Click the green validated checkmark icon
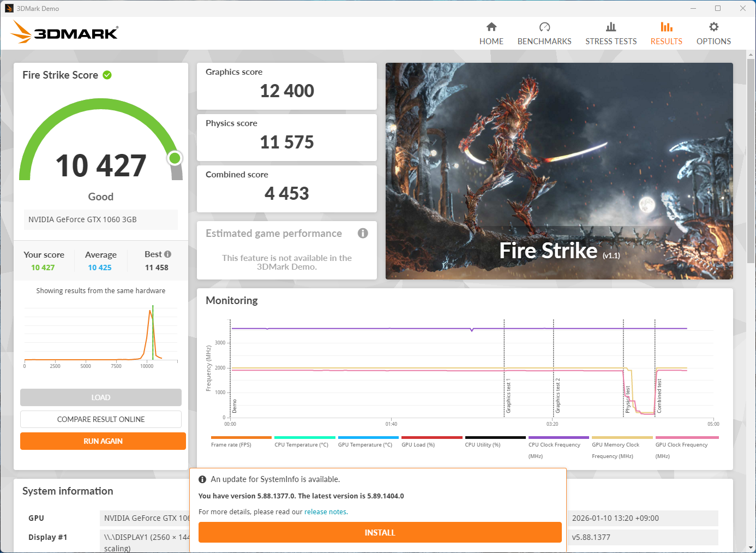Viewport: 756px width, 553px height. 107,75
